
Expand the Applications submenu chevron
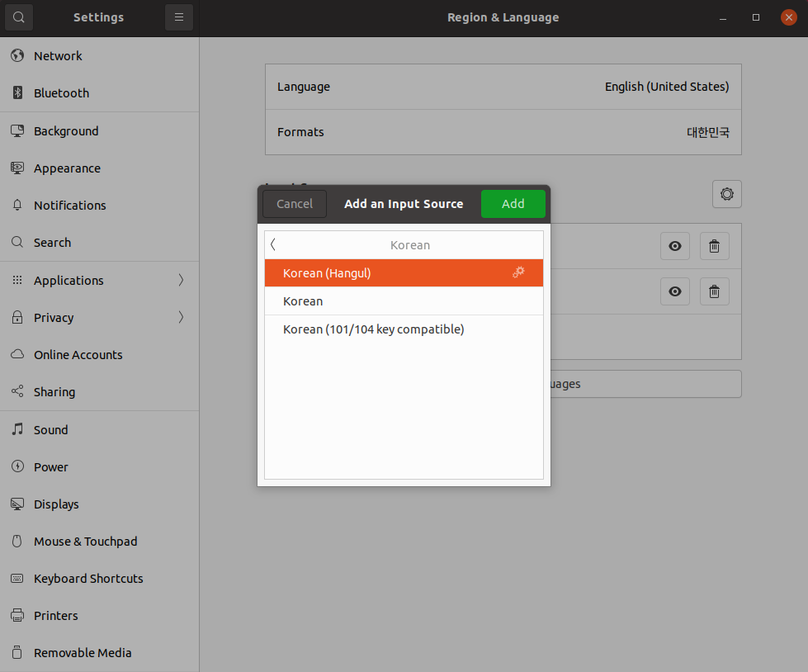(x=181, y=280)
